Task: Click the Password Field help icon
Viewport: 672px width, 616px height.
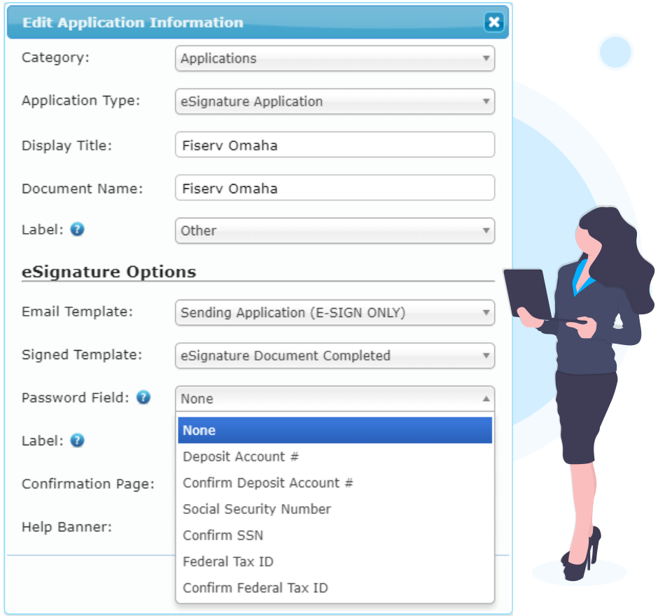Action: click(x=143, y=398)
